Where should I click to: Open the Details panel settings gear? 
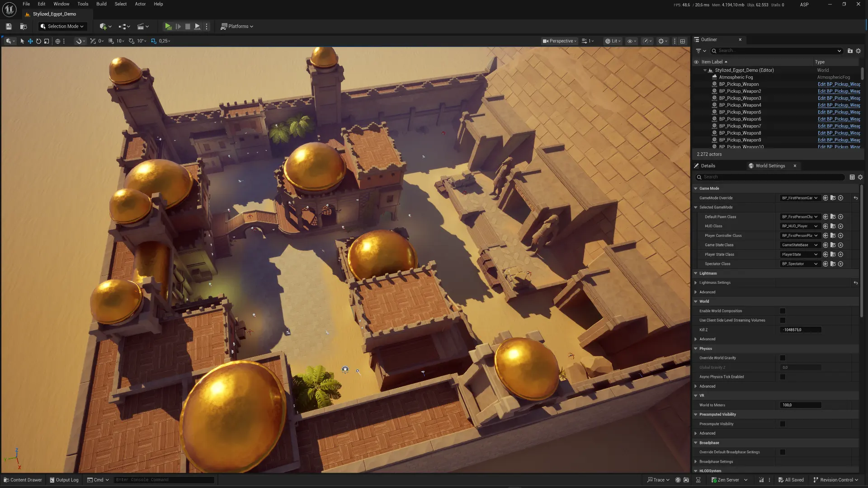pyautogui.click(x=860, y=177)
